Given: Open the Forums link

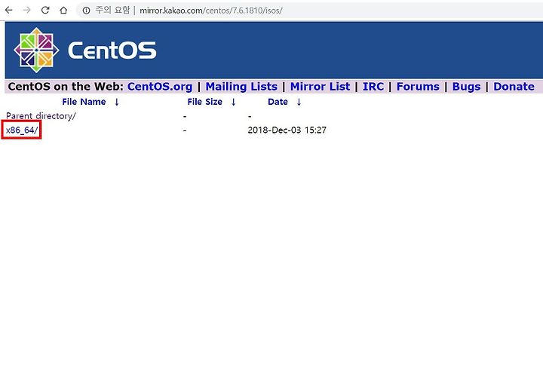Looking at the screenshot, I should tap(418, 87).
